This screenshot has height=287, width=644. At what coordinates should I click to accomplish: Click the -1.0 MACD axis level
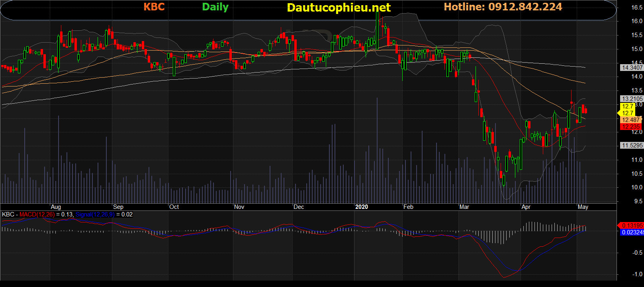pos(637,274)
